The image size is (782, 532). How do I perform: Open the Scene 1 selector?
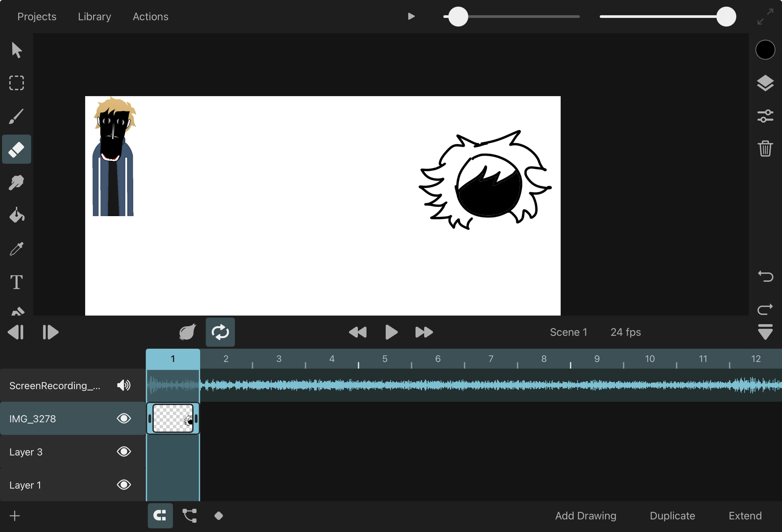(568, 332)
